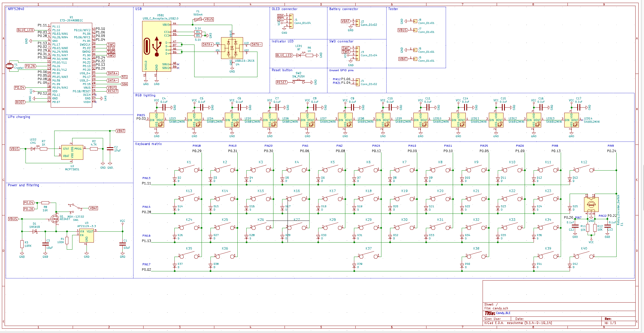Select the R3 100K resistor symbol
Screen dimensions: 644x333
pyautogui.click(x=22, y=244)
